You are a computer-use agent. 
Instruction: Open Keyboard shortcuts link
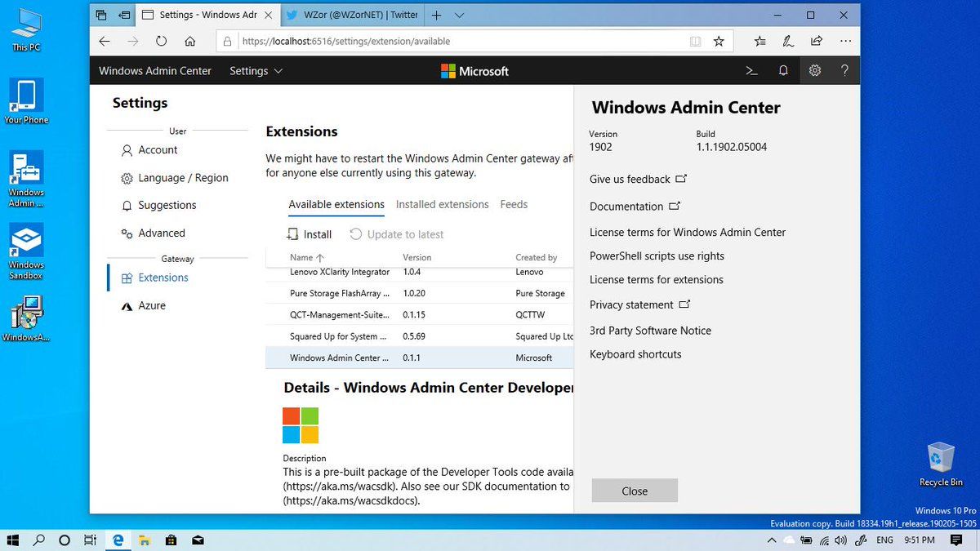[x=635, y=354]
